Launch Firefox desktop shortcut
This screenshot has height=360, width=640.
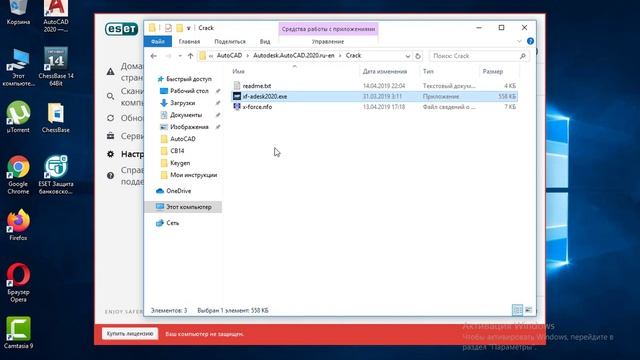pyautogui.click(x=18, y=225)
